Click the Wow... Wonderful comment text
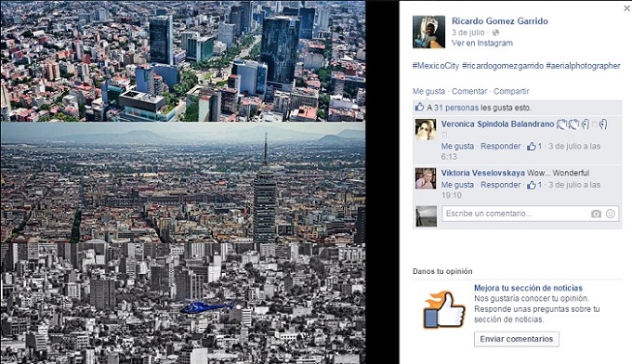Viewport: 632px width, 364px height. [x=558, y=173]
